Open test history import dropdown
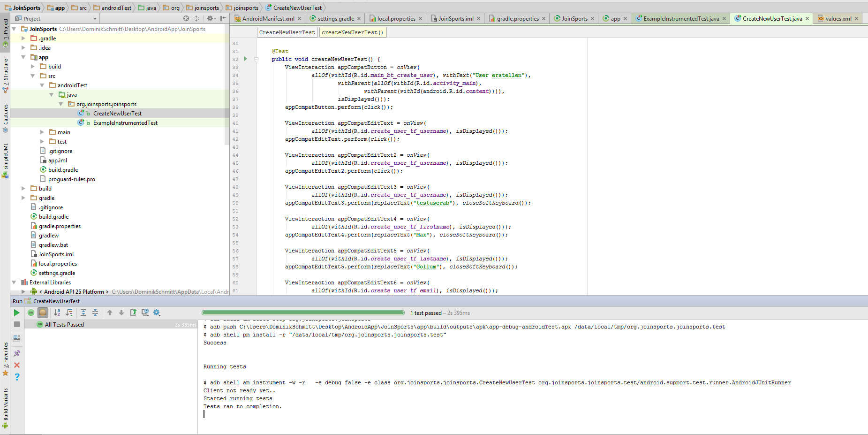The height and width of the screenshot is (435, 868). click(145, 313)
